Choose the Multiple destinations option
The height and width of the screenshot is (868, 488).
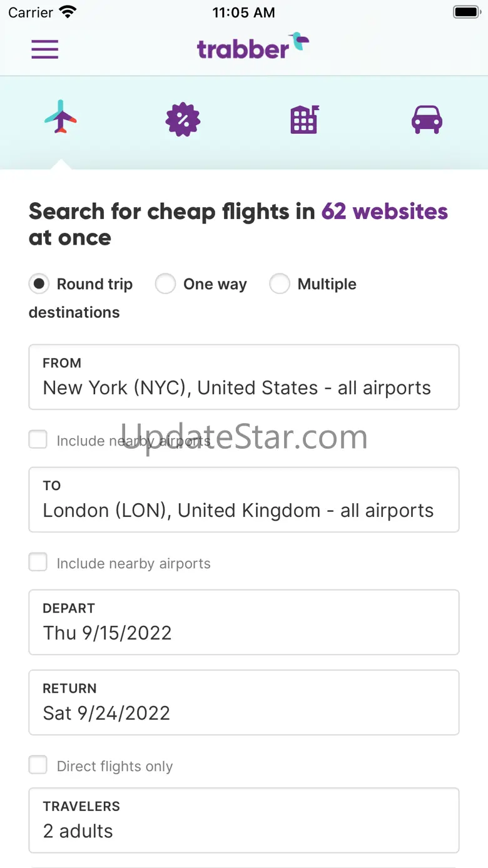pos(280,284)
